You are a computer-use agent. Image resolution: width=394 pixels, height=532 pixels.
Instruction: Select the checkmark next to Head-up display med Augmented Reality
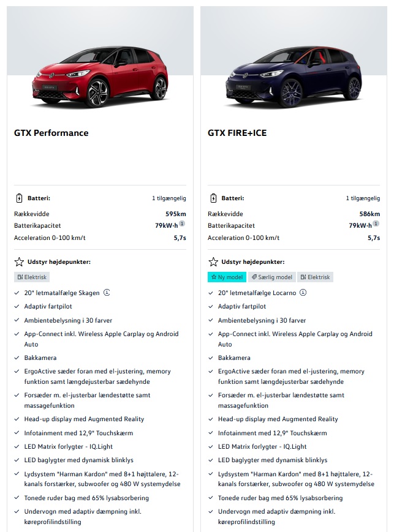[17, 419]
